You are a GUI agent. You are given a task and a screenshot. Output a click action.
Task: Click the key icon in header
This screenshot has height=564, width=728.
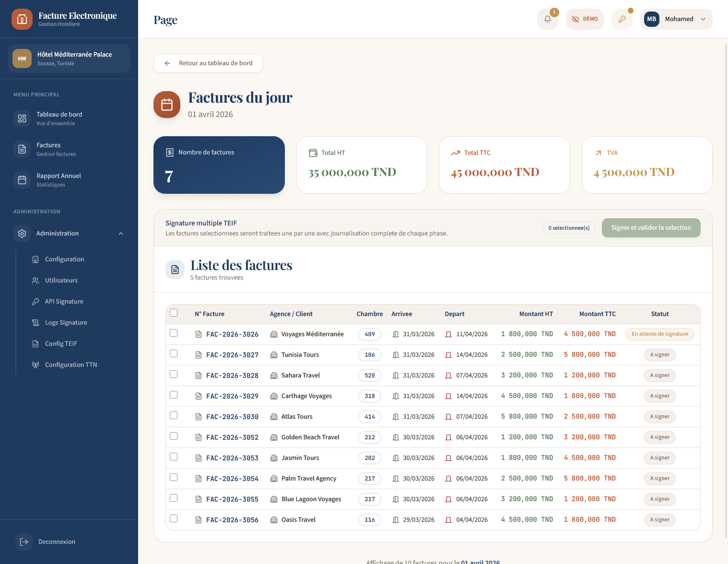tap(622, 19)
